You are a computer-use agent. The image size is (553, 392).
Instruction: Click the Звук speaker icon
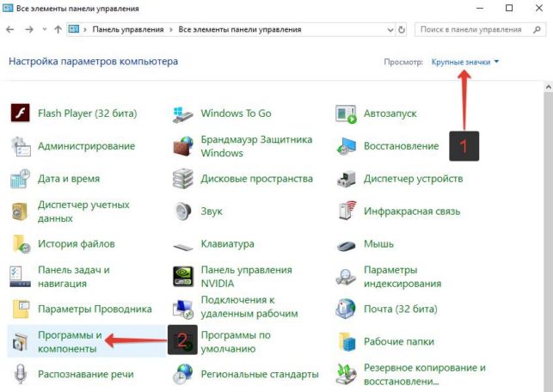point(183,211)
